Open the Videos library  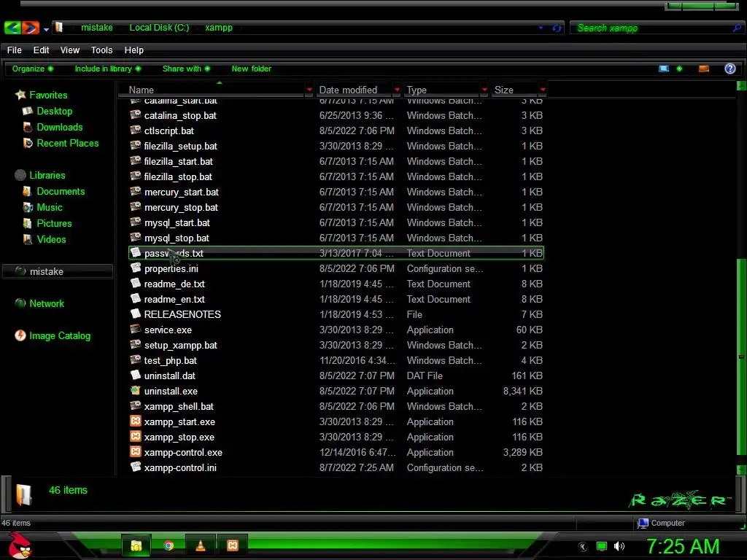click(52, 239)
